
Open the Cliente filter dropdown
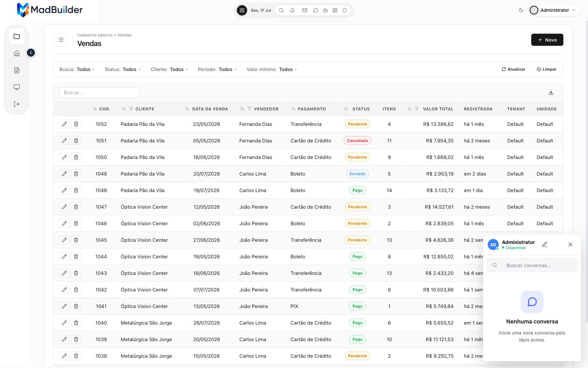click(169, 69)
